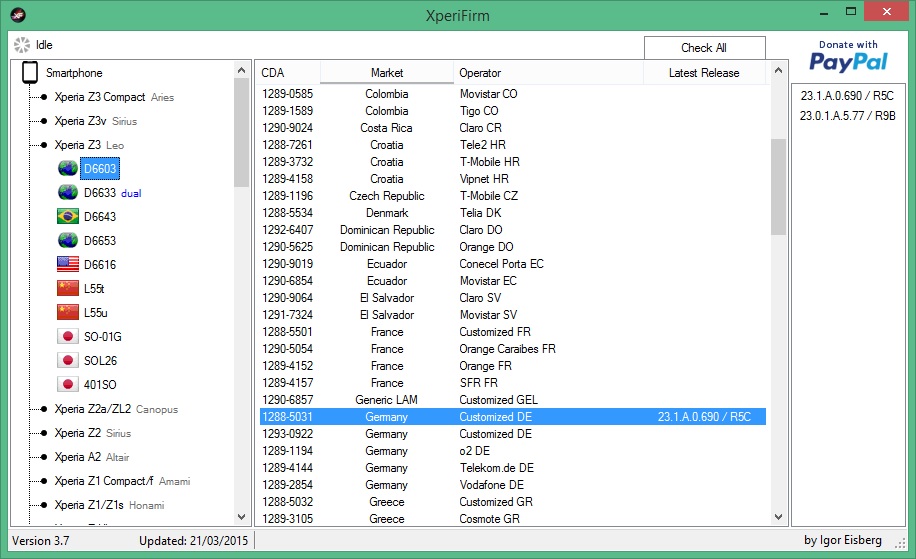Select the Tigo CO row
Viewport: 916px width, 559px height.
click(513, 110)
